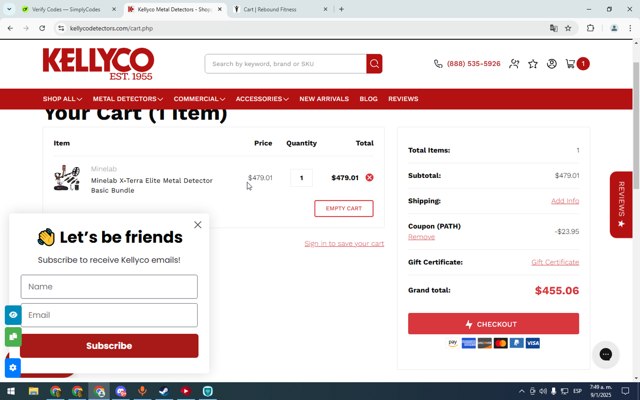Open the compare users icon in header
This screenshot has height=400, width=640.
coord(514,64)
